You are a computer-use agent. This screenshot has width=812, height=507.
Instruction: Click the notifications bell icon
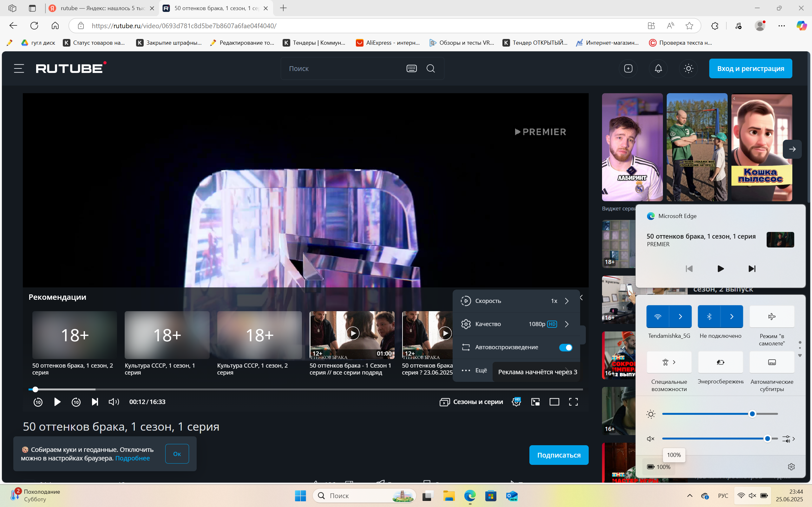pos(658,68)
